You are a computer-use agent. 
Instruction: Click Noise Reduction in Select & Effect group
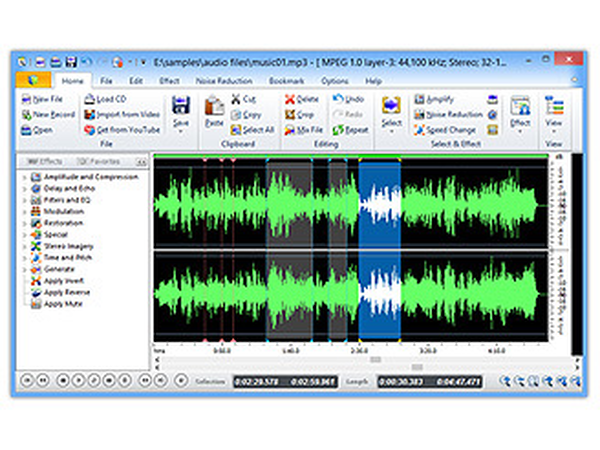pos(448,114)
